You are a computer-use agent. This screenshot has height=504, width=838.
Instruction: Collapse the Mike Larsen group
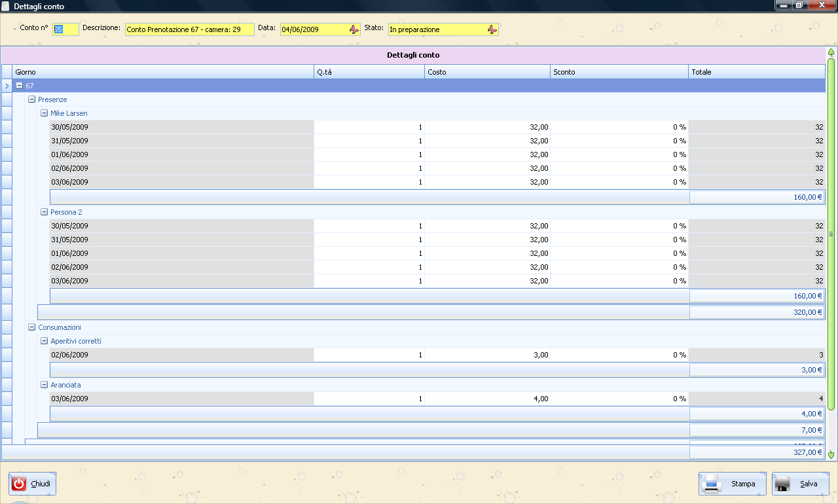click(x=44, y=113)
